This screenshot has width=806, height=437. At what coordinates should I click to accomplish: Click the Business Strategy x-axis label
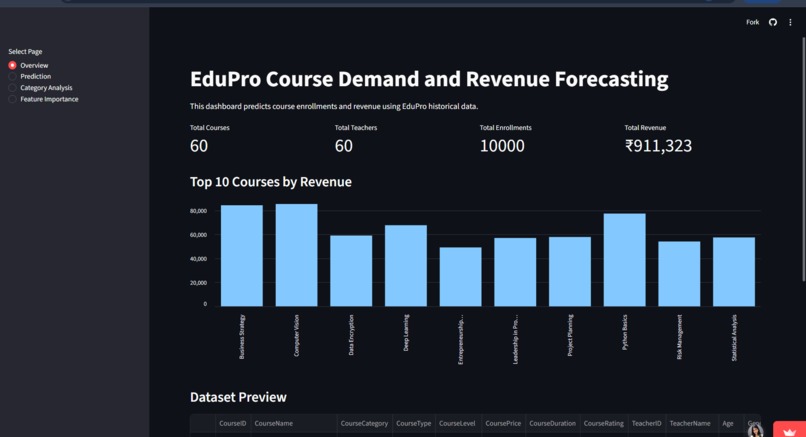tap(242, 337)
